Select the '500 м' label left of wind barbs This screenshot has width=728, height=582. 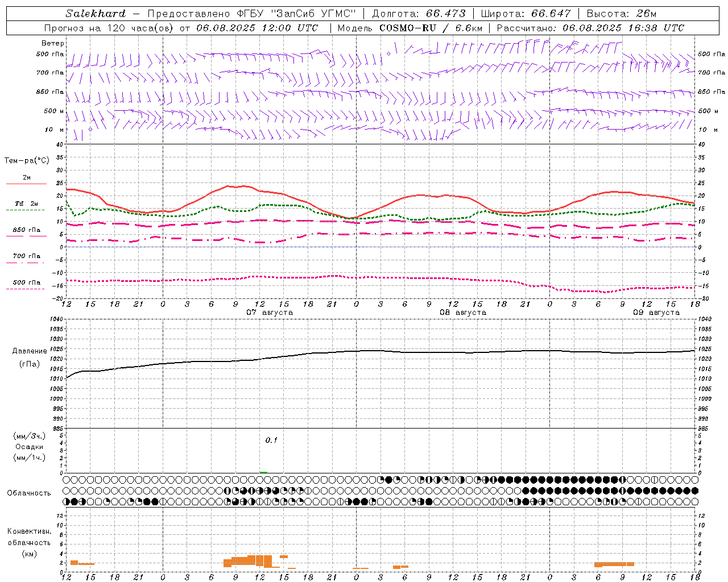[x=54, y=111]
